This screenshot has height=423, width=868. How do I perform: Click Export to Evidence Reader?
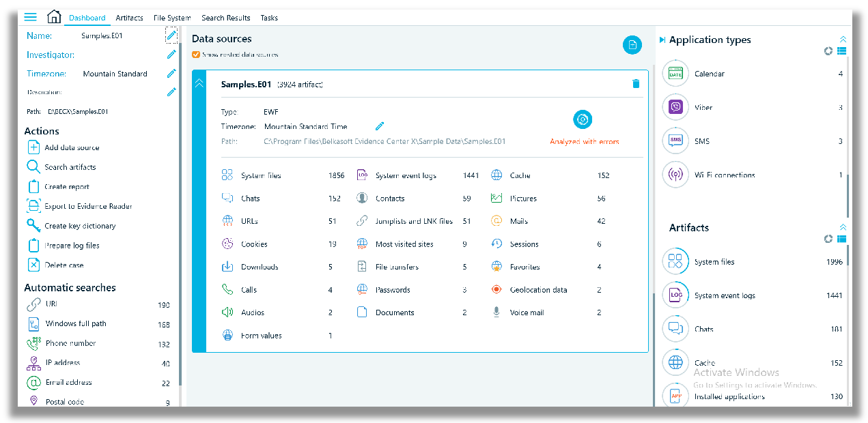click(79, 206)
